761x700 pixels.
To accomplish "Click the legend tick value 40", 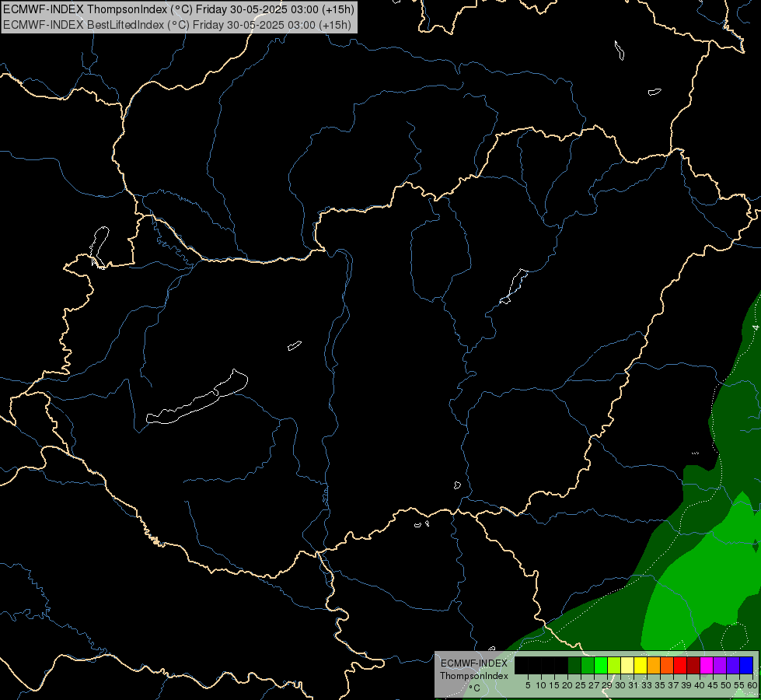I will 700,685.
